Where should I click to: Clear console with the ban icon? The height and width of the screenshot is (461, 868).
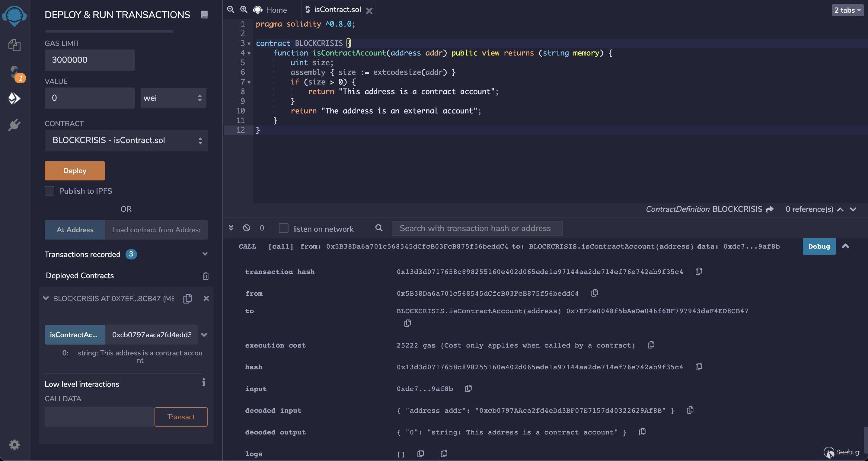point(246,228)
